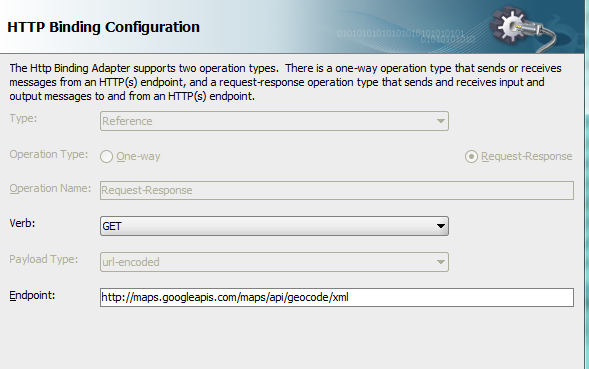Click the binary digits graphic in header banner
This screenshot has width=589, height=369.
coord(406,36)
